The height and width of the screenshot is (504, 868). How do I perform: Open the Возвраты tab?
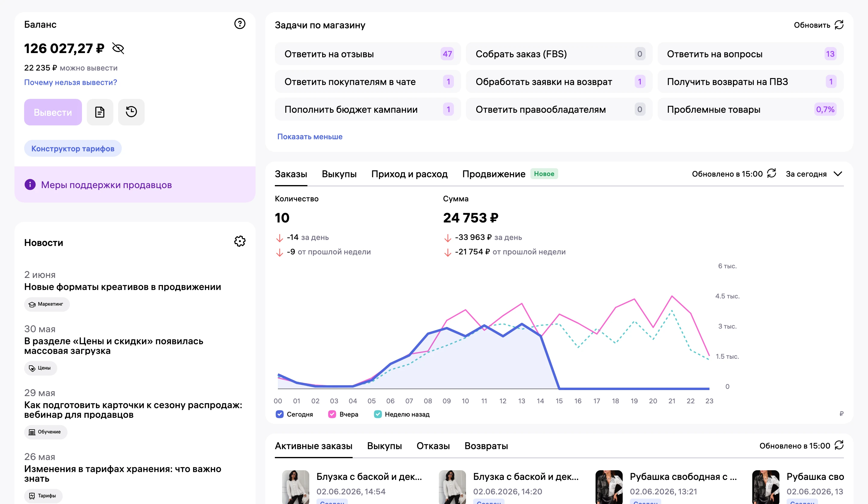(486, 446)
